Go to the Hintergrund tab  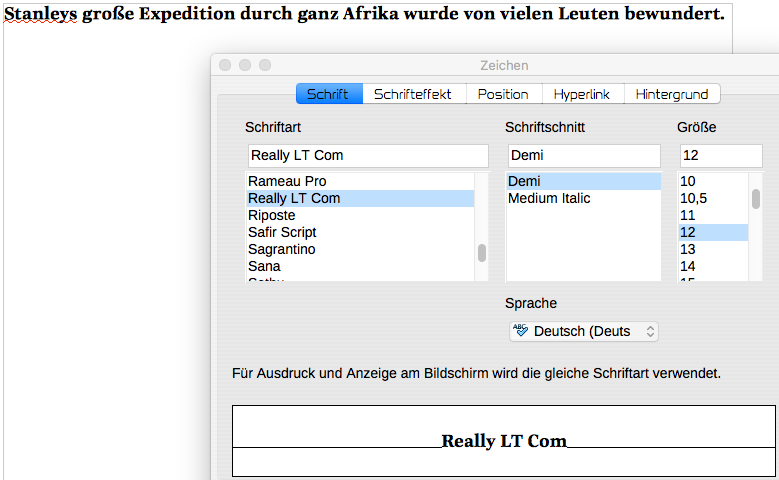(x=671, y=94)
